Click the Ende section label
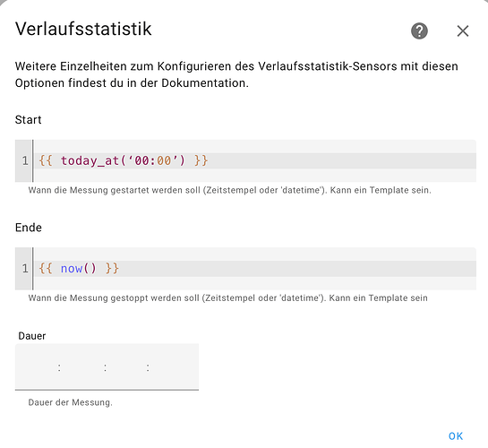Screen dimensions: 488x448 click(29, 228)
